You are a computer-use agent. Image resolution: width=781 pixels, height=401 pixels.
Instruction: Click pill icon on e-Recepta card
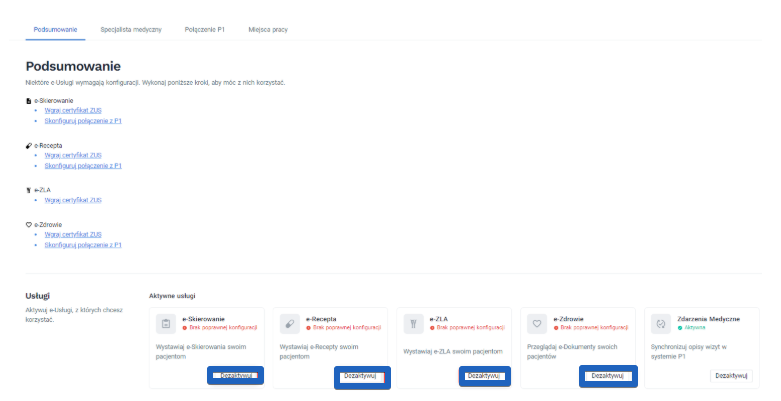tap(289, 324)
